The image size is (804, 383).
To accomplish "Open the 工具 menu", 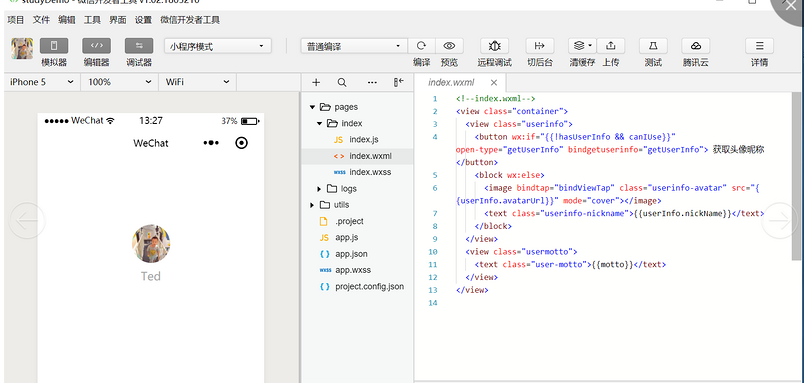I will coord(92,21).
